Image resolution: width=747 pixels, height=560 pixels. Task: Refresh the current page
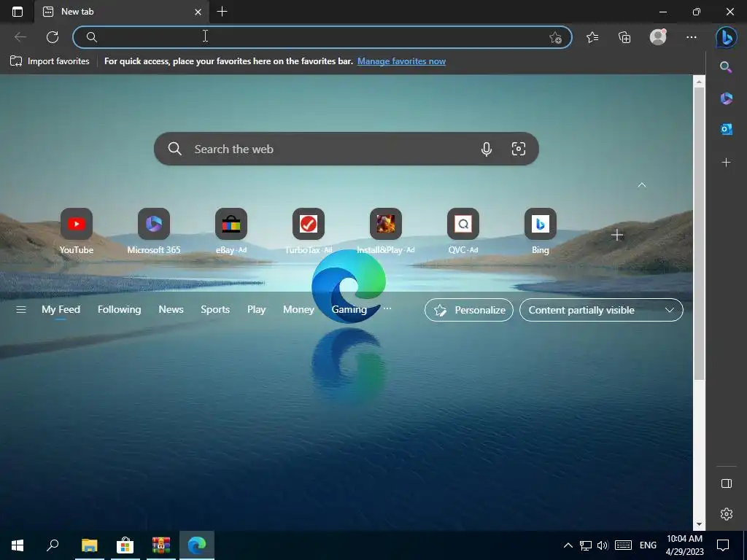(x=53, y=37)
